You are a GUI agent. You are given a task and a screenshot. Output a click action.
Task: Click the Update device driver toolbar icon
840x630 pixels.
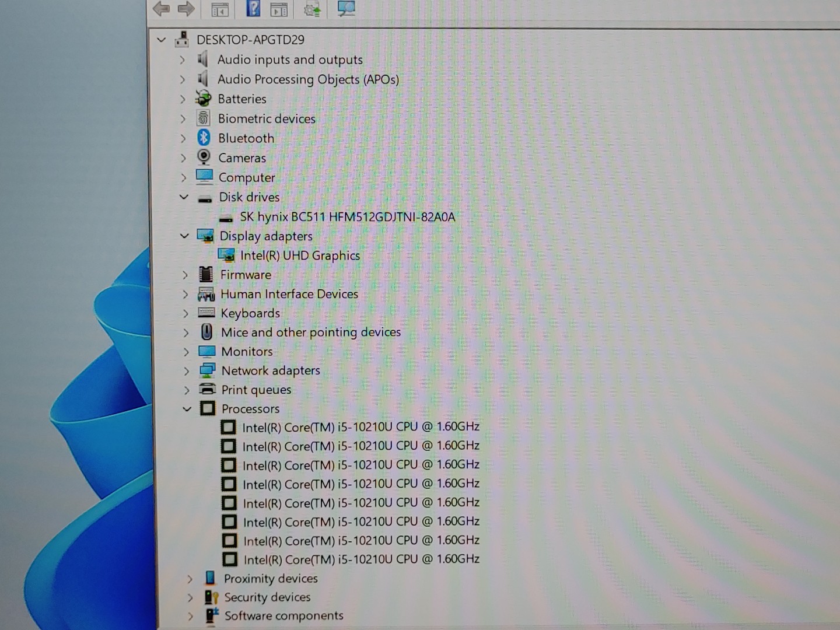312,9
